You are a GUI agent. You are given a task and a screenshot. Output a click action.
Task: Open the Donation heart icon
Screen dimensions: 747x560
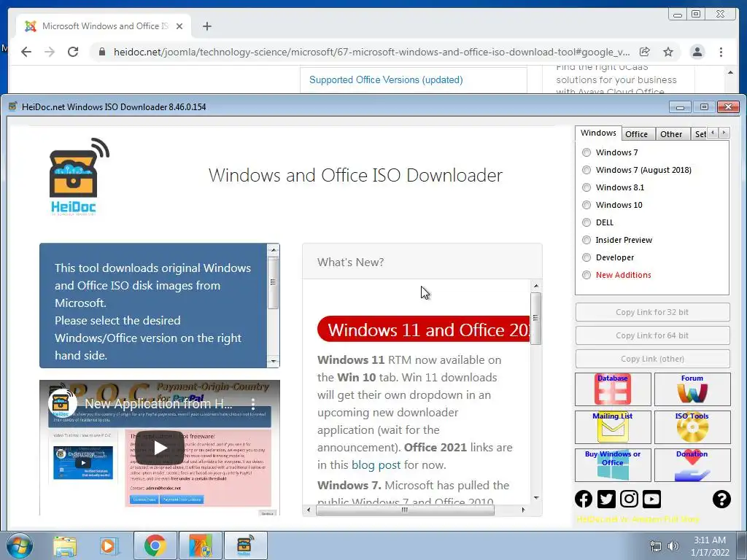692,465
